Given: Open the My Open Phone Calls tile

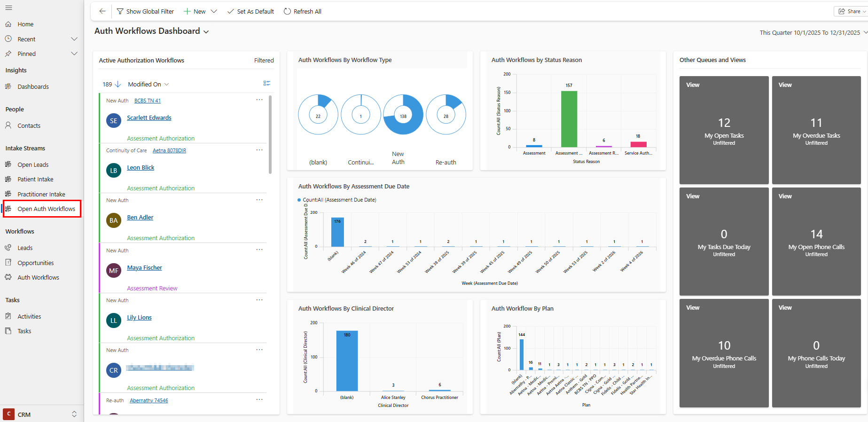Looking at the screenshot, I should [x=816, y=242].
